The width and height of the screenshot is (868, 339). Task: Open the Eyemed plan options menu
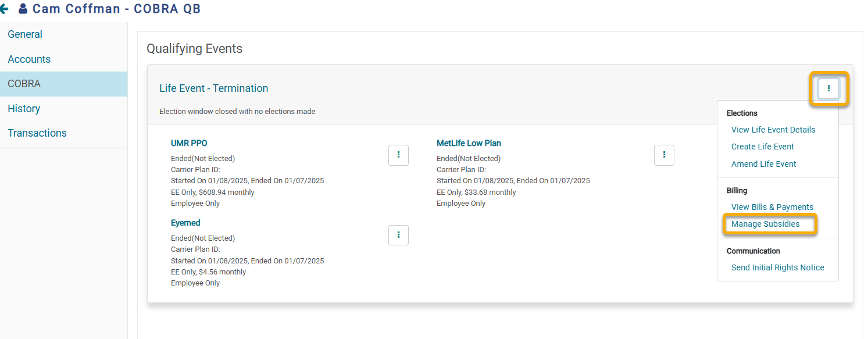398,235
